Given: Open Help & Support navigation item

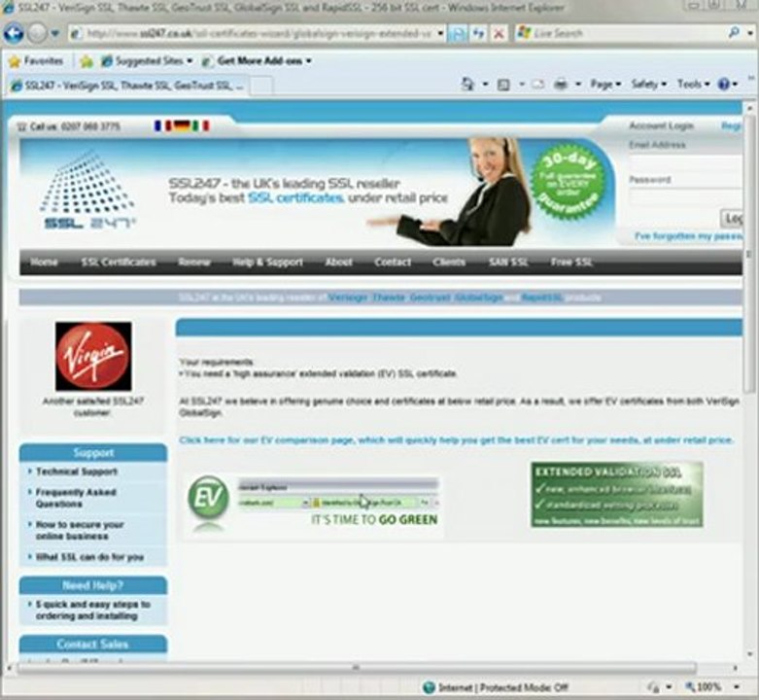Looking at the screenshot, I should pos(267,262).
